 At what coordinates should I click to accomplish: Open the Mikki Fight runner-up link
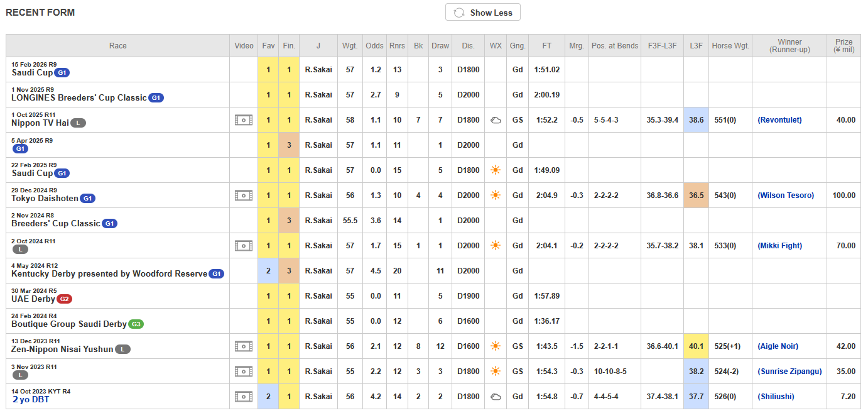(x=779, y=246)
